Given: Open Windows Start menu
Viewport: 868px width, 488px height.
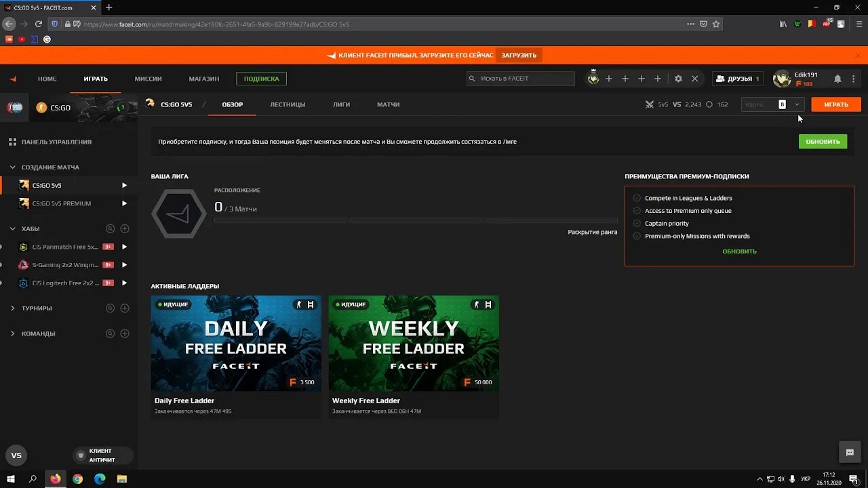Looking at the screenshot, I should pyautogui.click(x=10, y=479).
